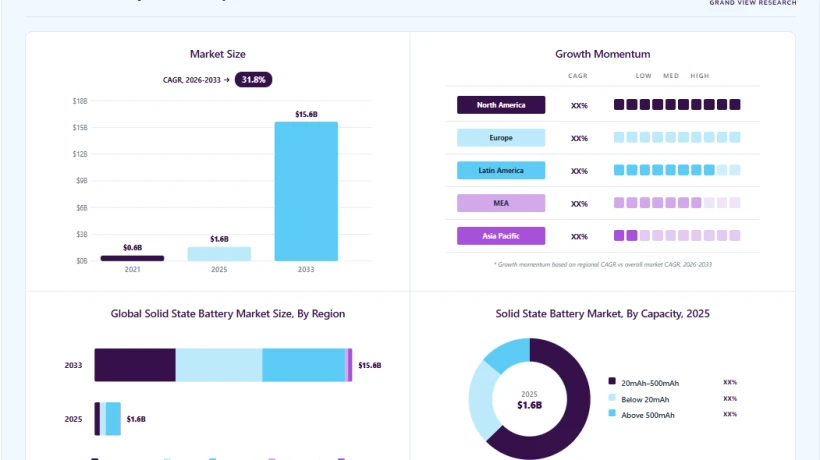
Task: Click the 2033 market size bar
Action: pos(306,191)
